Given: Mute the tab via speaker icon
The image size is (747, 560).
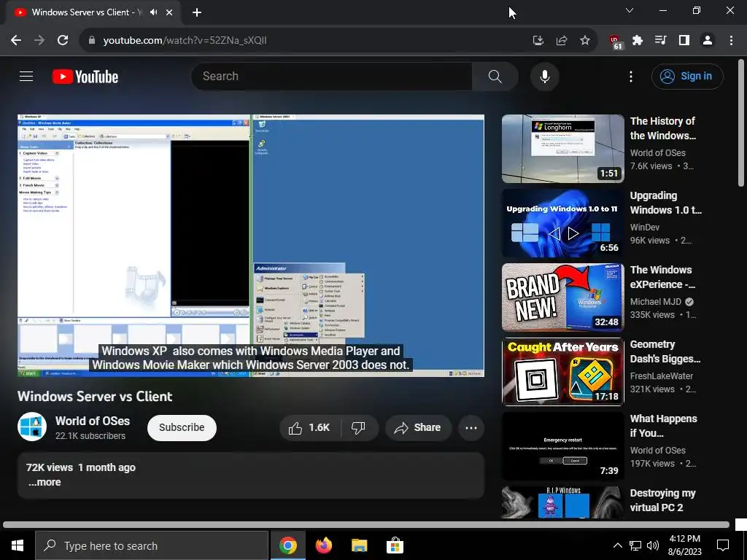Looking at the screenshot, I should click(x=153, y=12).
